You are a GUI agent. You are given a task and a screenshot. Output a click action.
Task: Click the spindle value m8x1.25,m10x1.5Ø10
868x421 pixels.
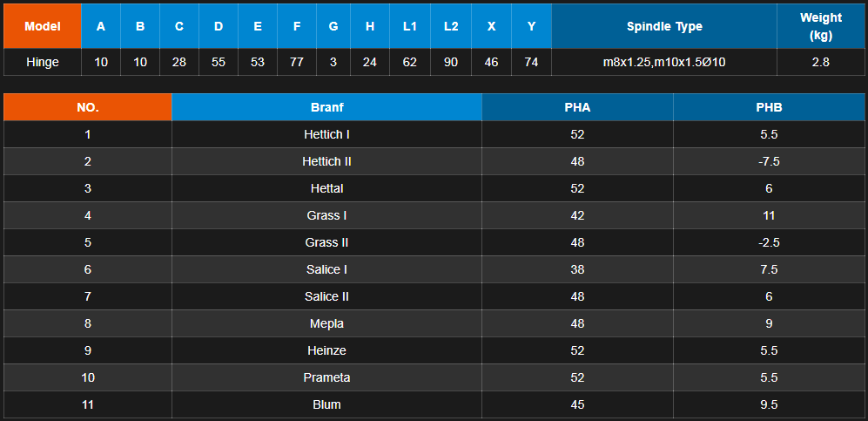coord(664,62)
